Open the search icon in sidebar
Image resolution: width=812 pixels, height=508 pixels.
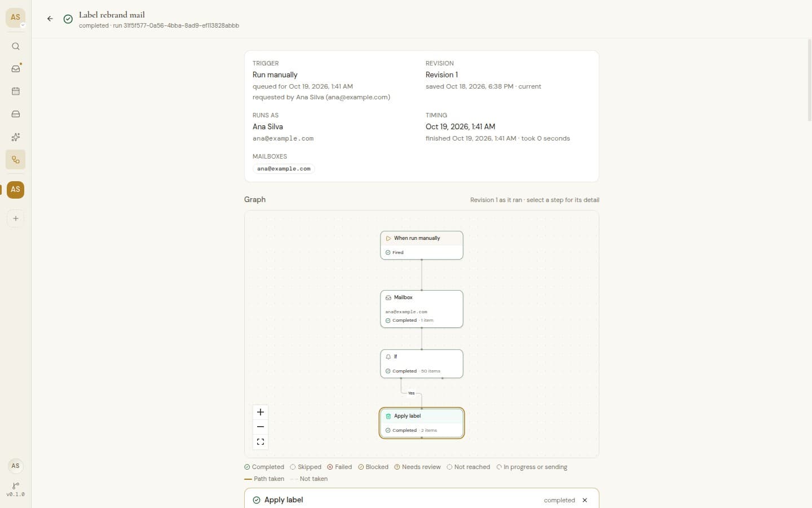(x=16, y=46)
